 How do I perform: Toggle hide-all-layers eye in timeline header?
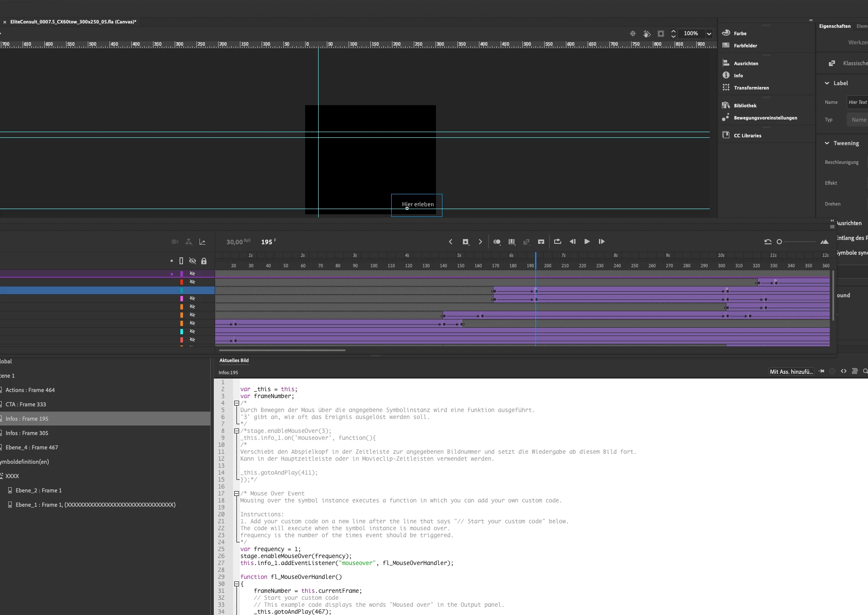[x=192, y=261]
